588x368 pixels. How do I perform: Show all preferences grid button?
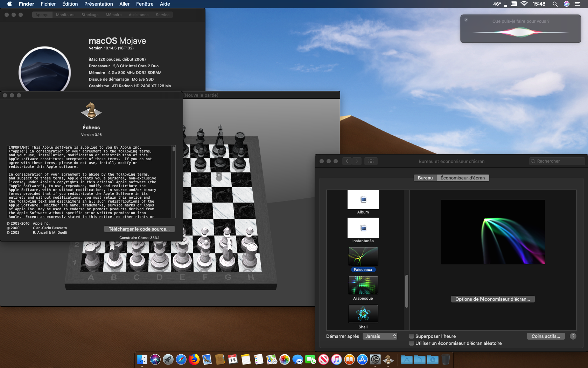[x=371, y=161]
